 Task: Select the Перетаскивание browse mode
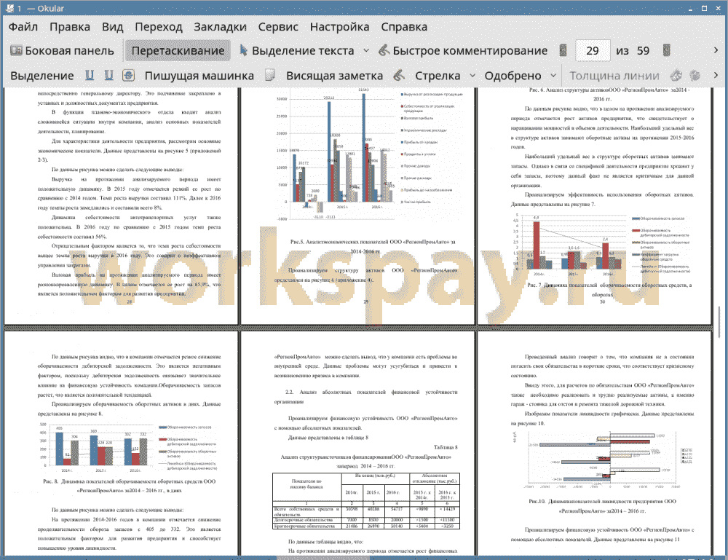click(178, 51)
